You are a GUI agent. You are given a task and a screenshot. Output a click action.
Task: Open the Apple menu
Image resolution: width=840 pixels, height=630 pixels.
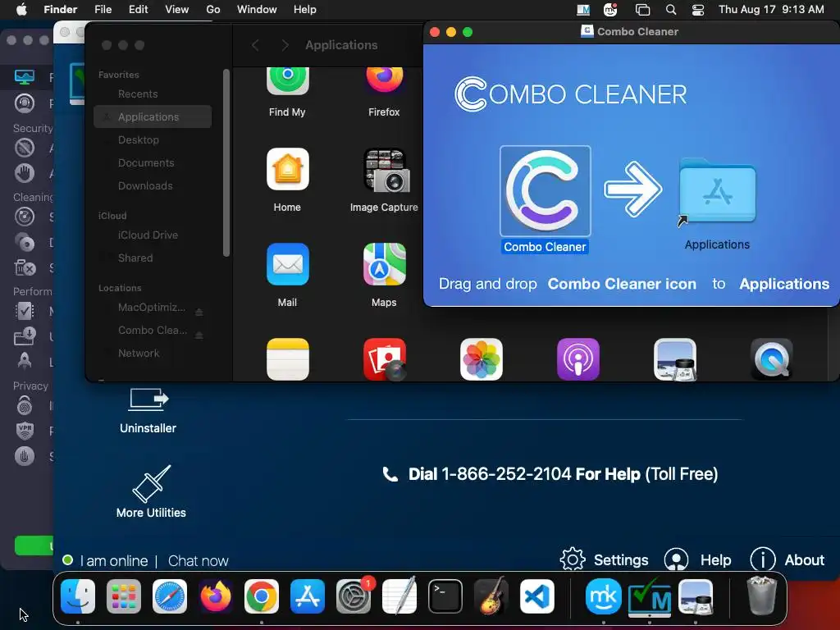(x=21, y=9)
